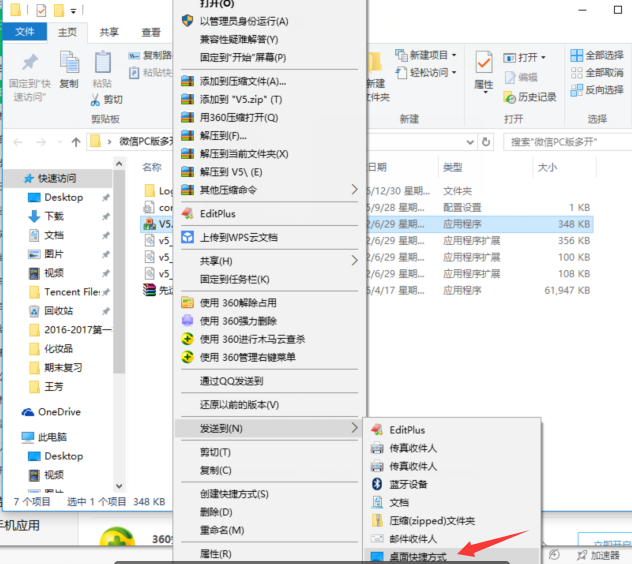Click the 剪切 scissors button
632x564 pixels.
click(107, 100)
